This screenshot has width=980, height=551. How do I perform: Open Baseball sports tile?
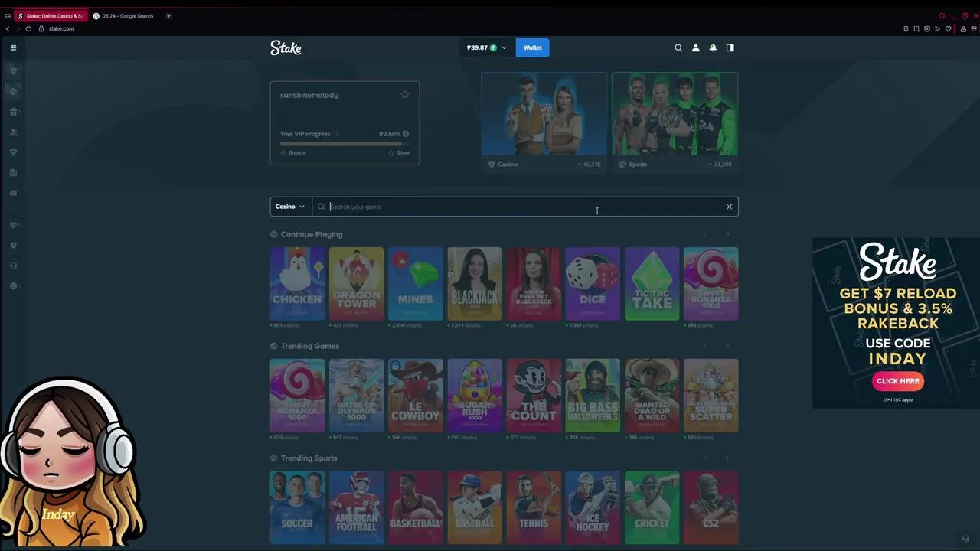coord(475,507)
